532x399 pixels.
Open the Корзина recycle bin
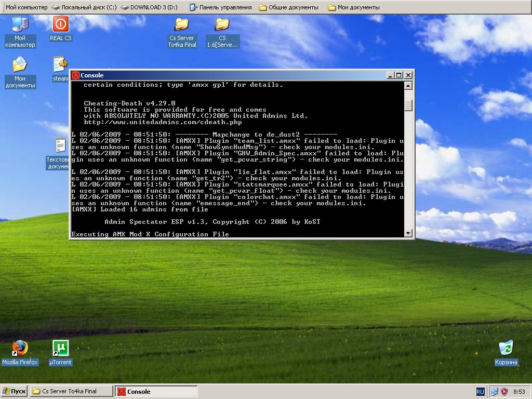[x=506, y=353]
